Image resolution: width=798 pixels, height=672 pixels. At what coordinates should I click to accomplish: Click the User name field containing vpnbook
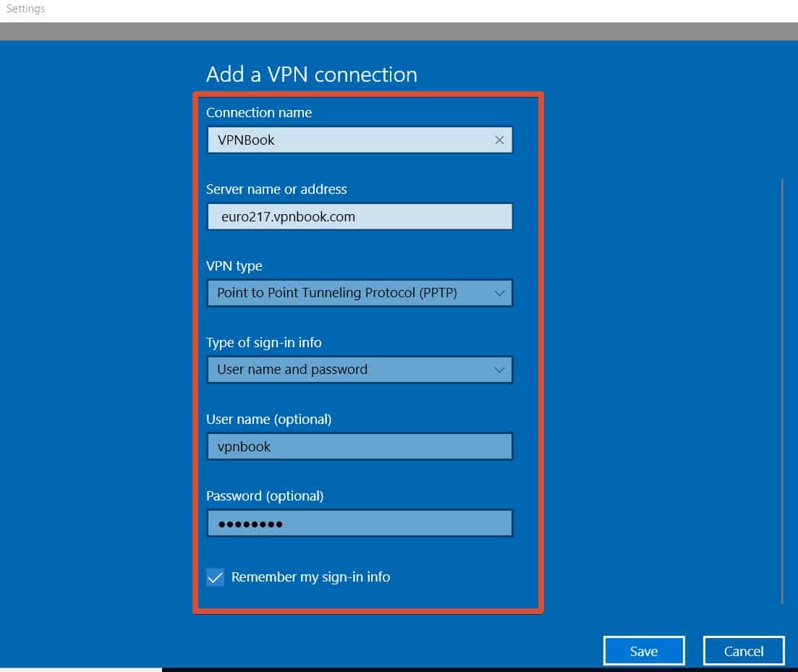point(360,446)
